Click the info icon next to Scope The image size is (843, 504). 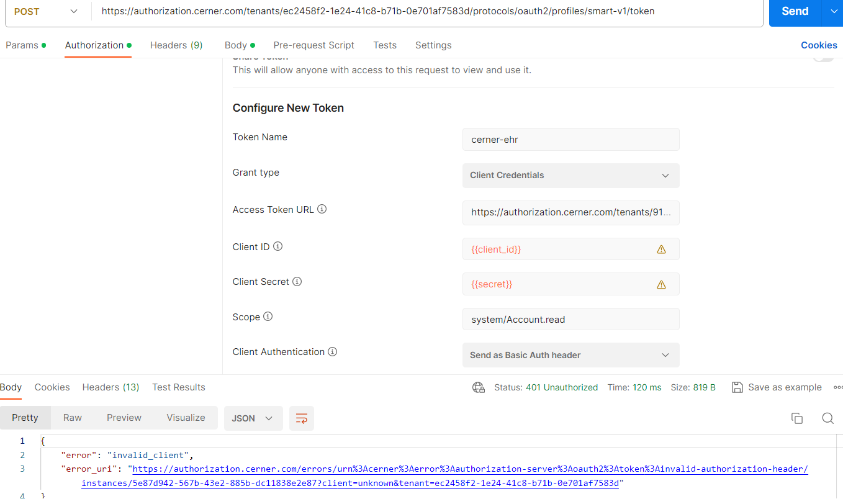pos(267,316)
